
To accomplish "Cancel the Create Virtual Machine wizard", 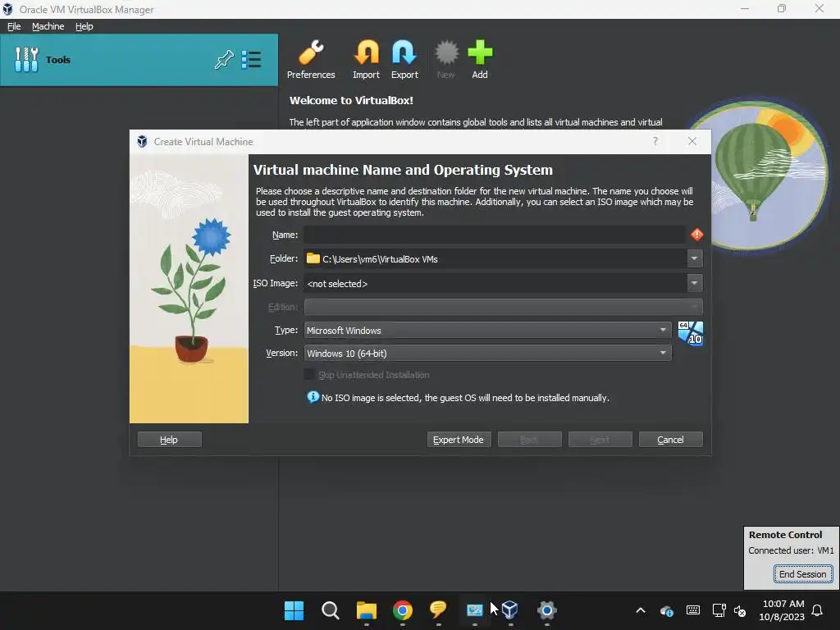I will coord(671,440).
